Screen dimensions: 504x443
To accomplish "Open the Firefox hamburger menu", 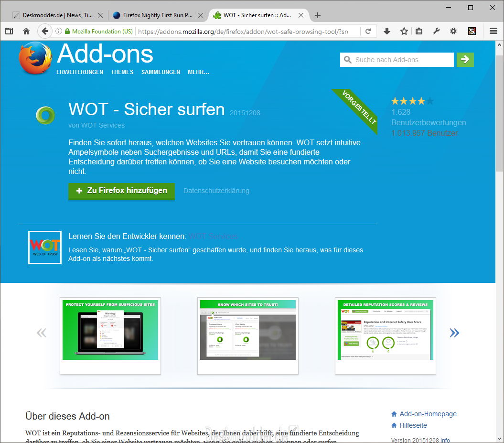I will (x=493, y=31).
